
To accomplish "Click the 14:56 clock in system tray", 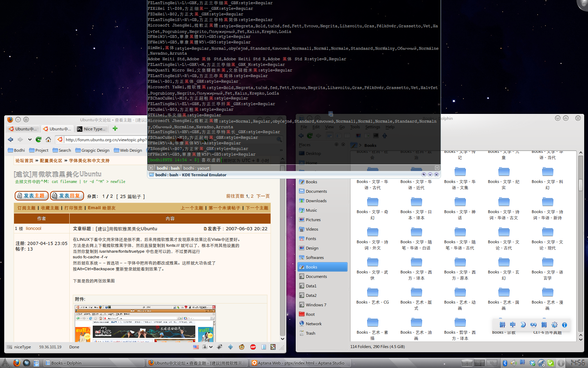I will coord(577,363).
